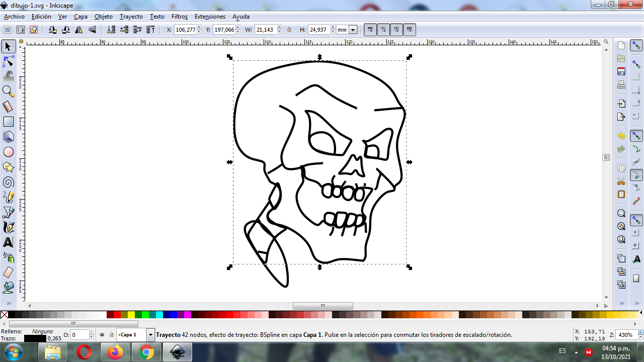
Task: Open the Filtros menu
Action: (x=180, y=17)
